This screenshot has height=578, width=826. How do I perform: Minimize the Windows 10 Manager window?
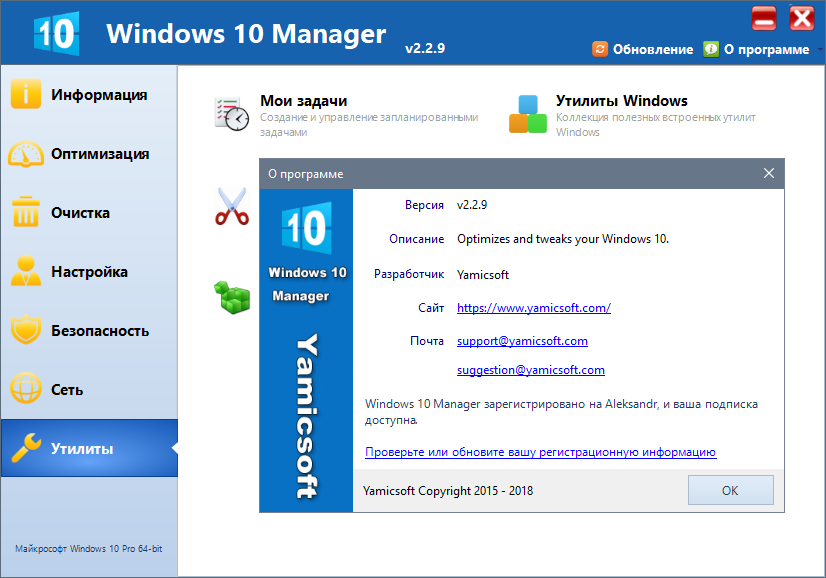764,18
